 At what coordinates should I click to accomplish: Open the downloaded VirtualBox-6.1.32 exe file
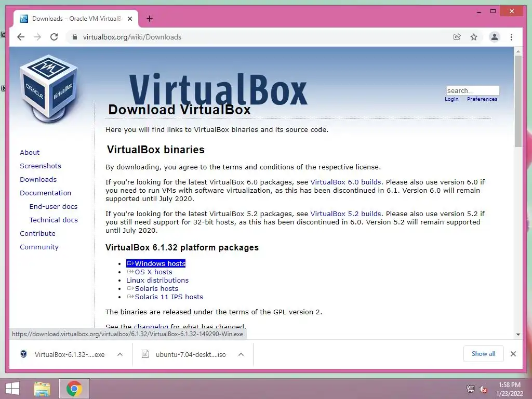pyautogui.click(x=70, y=354)
